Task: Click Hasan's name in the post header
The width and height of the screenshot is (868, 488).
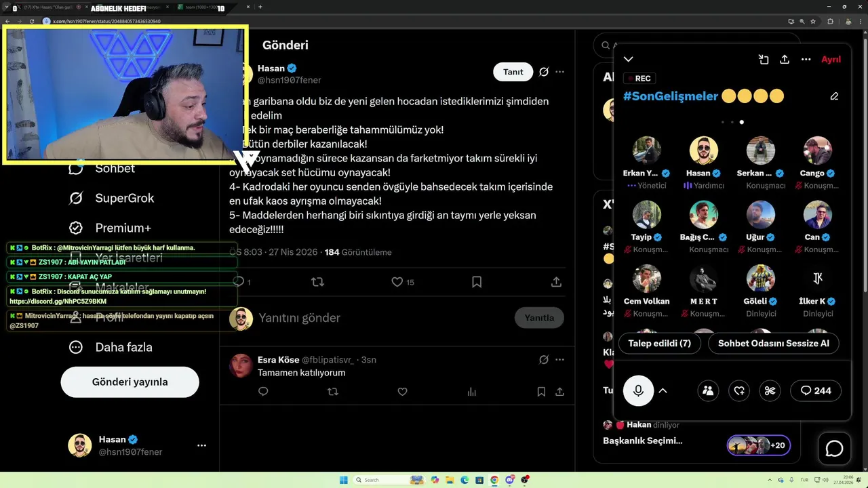Action: (x=271, y=68)
